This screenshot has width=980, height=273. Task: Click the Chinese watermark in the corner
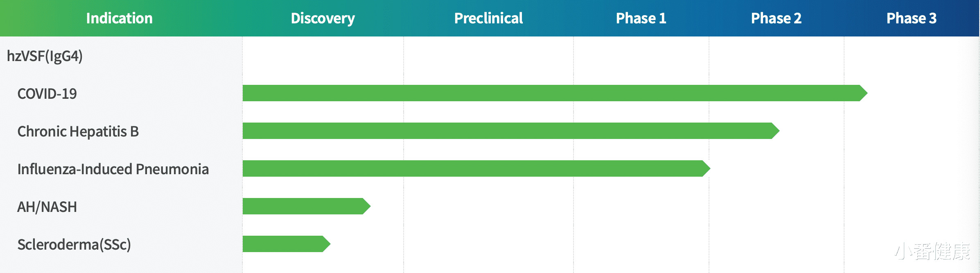click(933, 251)
